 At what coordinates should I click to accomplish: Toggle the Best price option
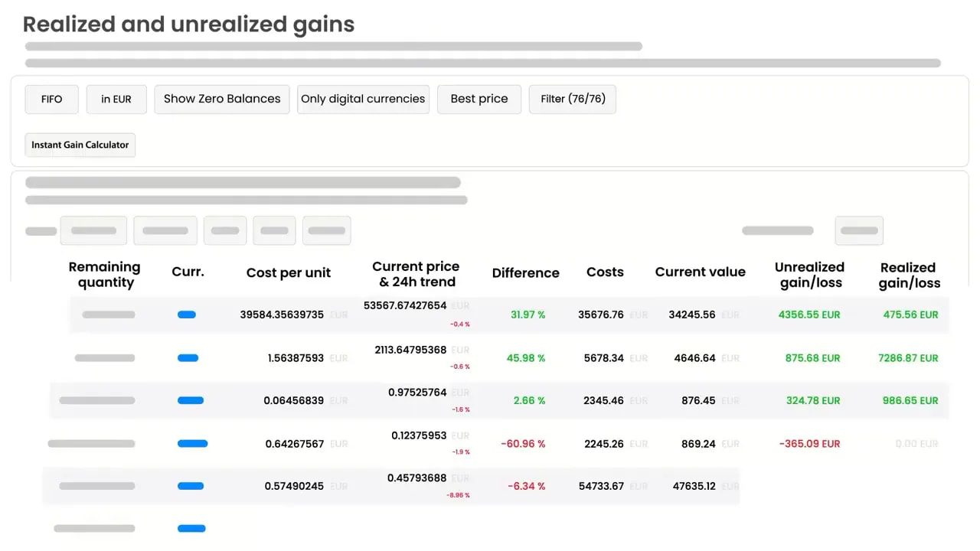pyautogui.click(x=479, y=99)
